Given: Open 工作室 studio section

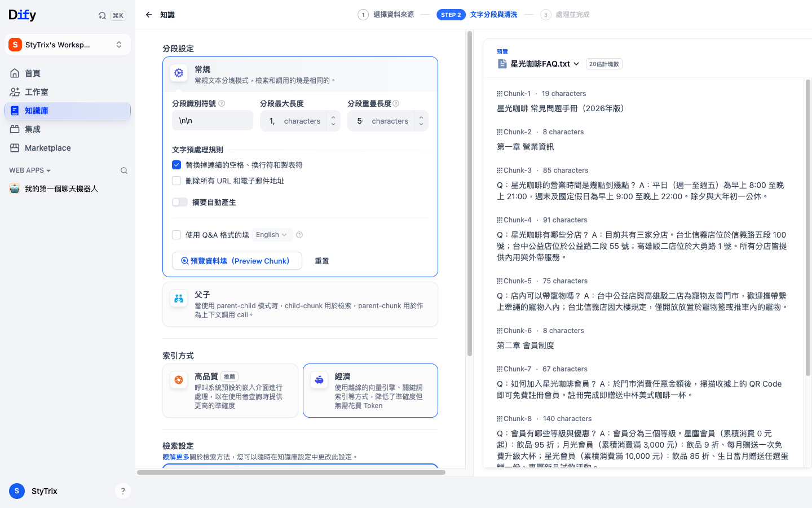Looking at the screenshot, I should [68, 92].
